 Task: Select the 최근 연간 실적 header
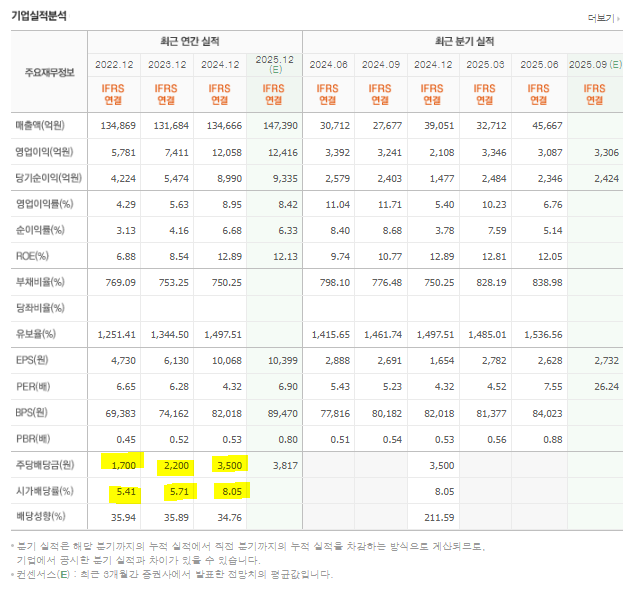click(x=190, y=41)
